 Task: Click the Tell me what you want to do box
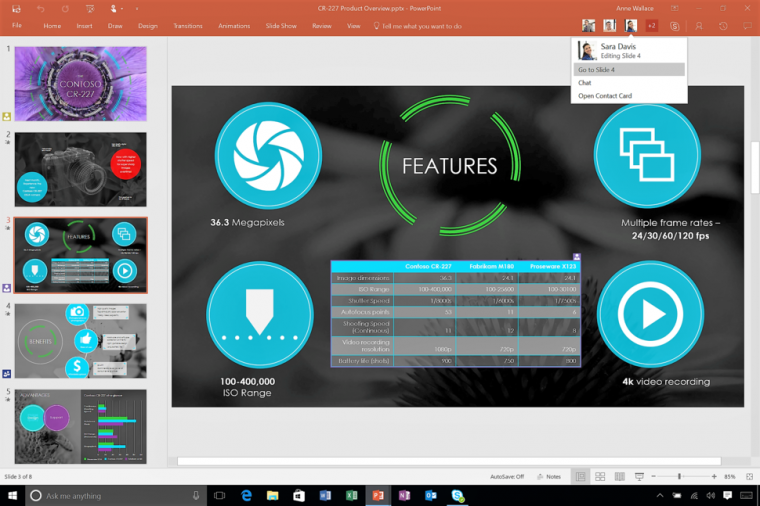coord(417,26)
